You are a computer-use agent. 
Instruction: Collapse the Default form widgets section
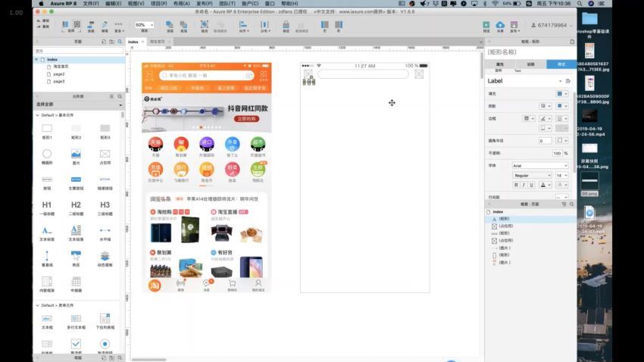37,305
